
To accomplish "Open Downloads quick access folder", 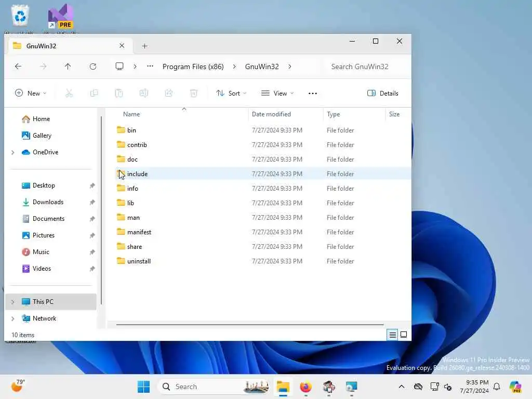I will 48,202.
